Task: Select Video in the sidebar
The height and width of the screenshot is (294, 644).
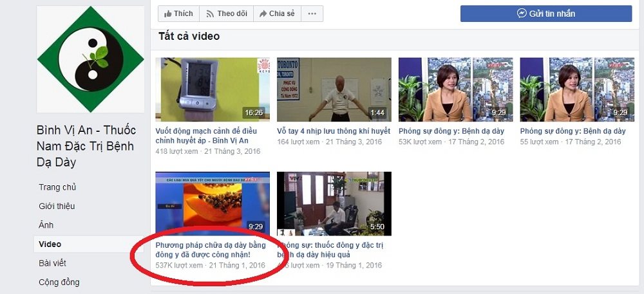Action: (50, 244)
